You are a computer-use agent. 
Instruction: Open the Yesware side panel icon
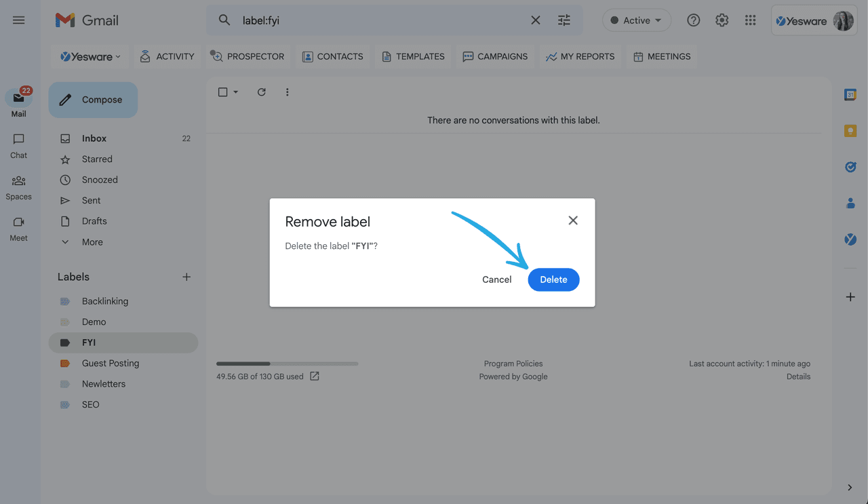pos(850,239)
